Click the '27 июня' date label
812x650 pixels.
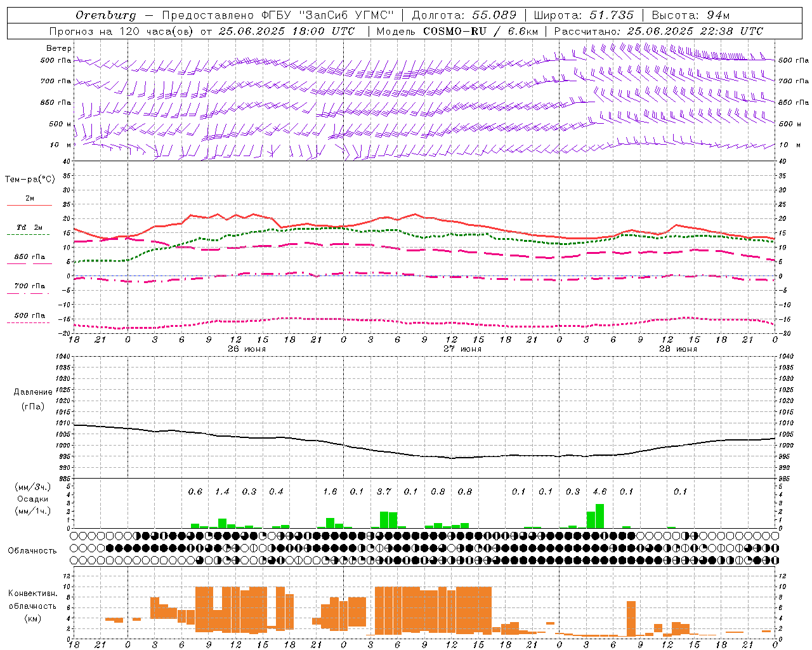point(462,349)
